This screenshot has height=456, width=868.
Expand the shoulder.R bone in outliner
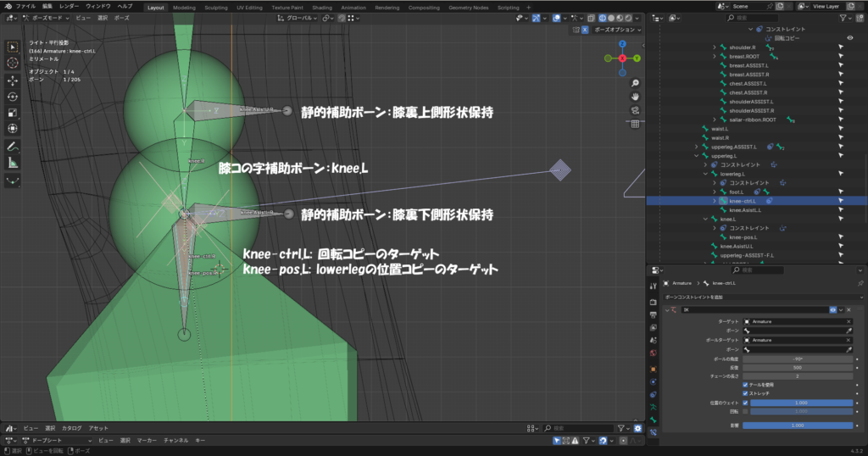point(715,47)
